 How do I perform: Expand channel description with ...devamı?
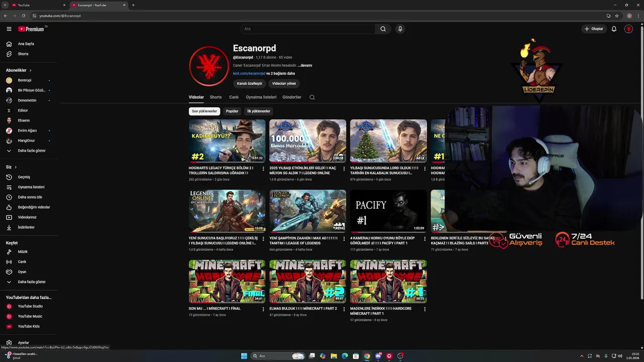tap(305, 65)
